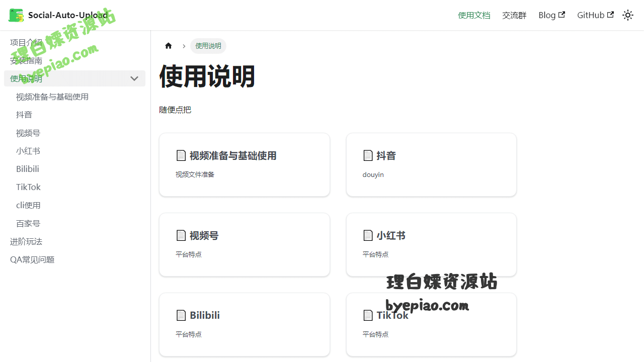Click the document icon on 小红书 card

coord(368,235)
